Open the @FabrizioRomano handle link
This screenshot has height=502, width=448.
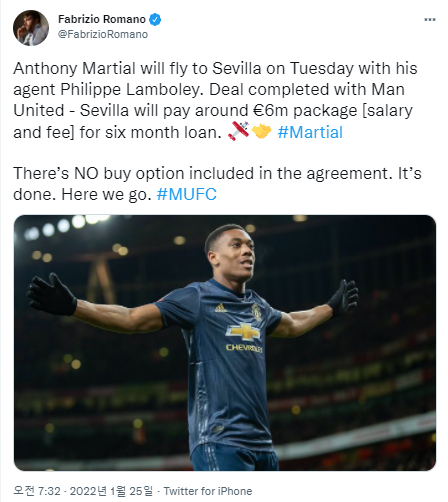pos(103,34)
